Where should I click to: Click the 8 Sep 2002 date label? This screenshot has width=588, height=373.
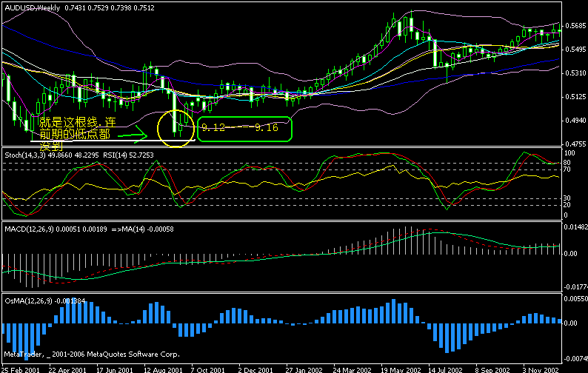coord(492,370)
